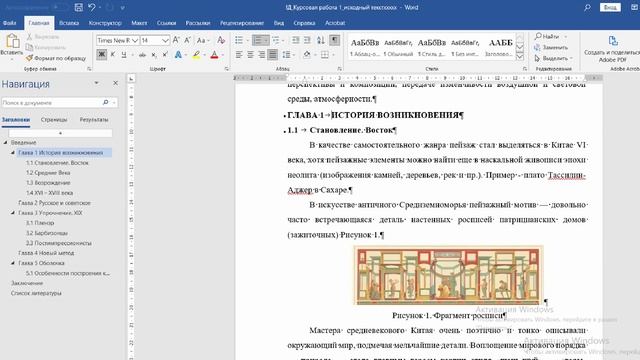Open Text Effects (blue A)
The width and height of the screenshot is (640, 360).
coord(178,55)
